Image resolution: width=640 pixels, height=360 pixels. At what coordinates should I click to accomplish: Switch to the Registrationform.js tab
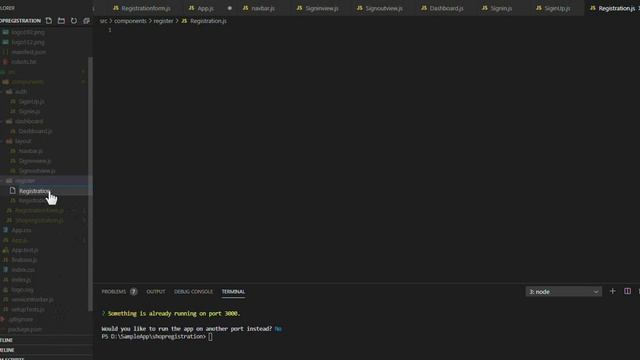pos(142,8)
